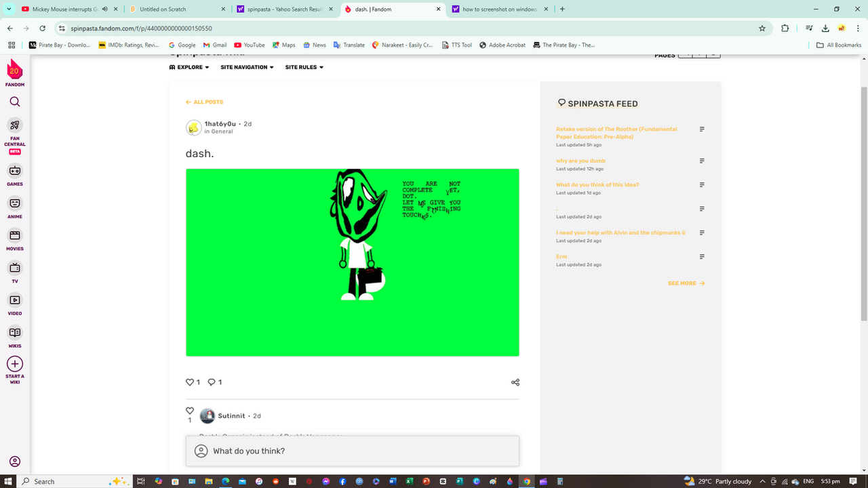This screenshot has height=488, width=868.
Task: Open Translate bookmark
Action: click(349, 45)
